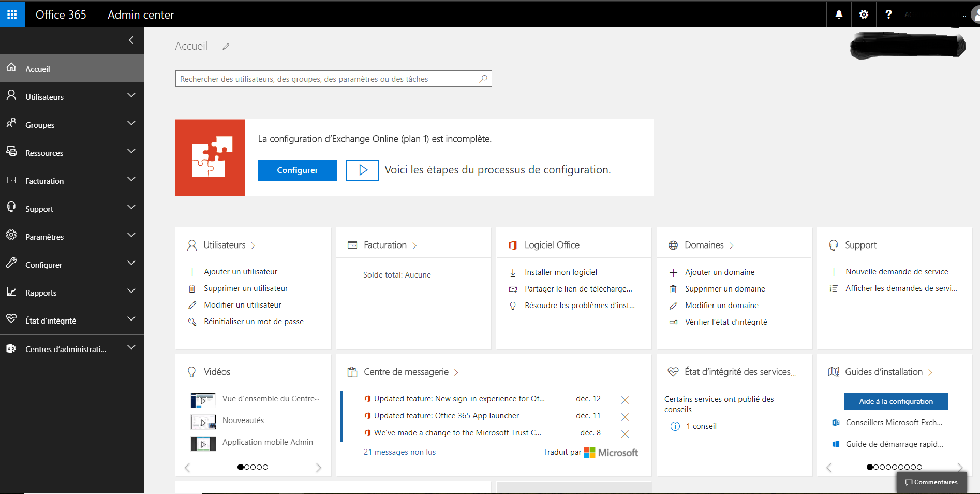Click the Nouvelle demande de service plus icon
Image resolution: width=980 pixels, height=494 pixels.
[834, 272]
